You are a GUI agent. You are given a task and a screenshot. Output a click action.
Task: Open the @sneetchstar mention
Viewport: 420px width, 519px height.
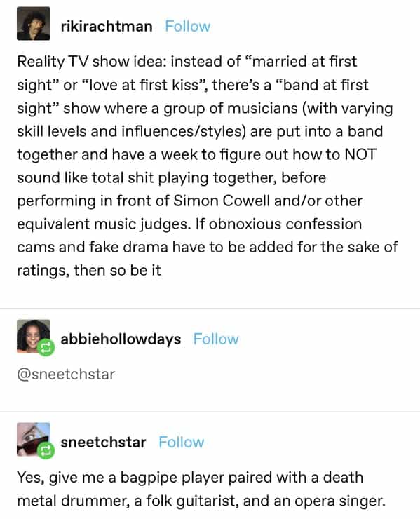[66, 374]
